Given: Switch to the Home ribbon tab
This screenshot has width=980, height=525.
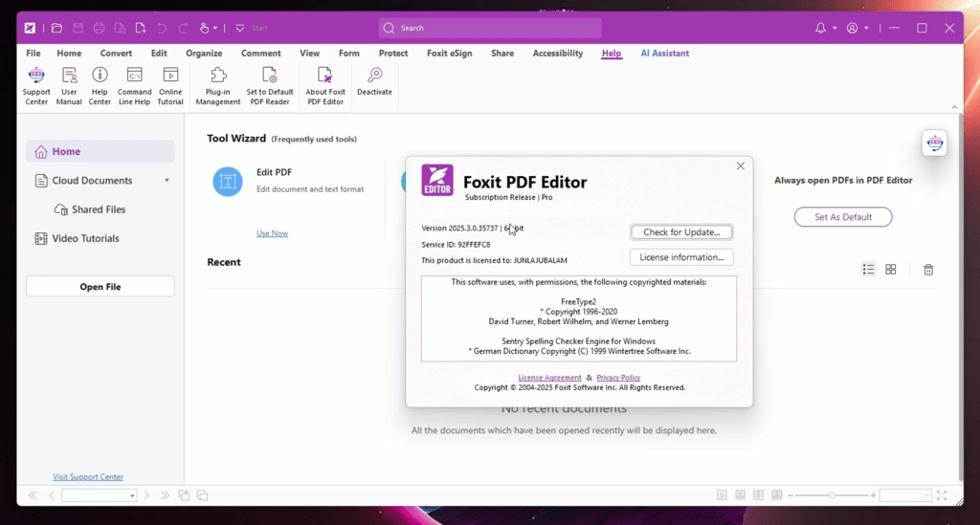Looking at the screenshot, I should (69, 53).
